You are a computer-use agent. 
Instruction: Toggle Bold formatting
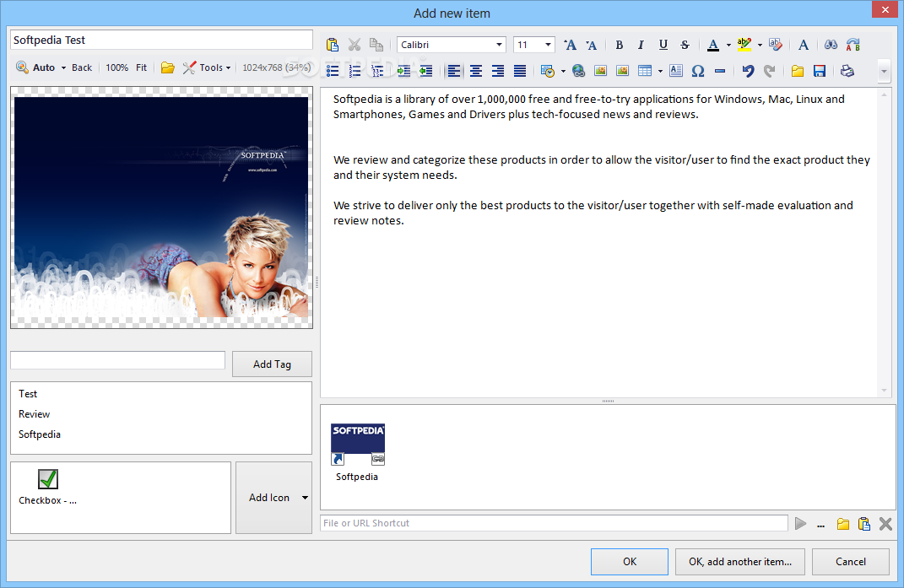620,45
